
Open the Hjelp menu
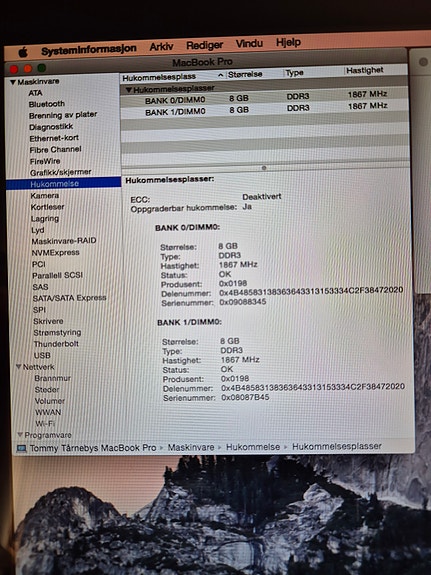(x=288, y=42)
